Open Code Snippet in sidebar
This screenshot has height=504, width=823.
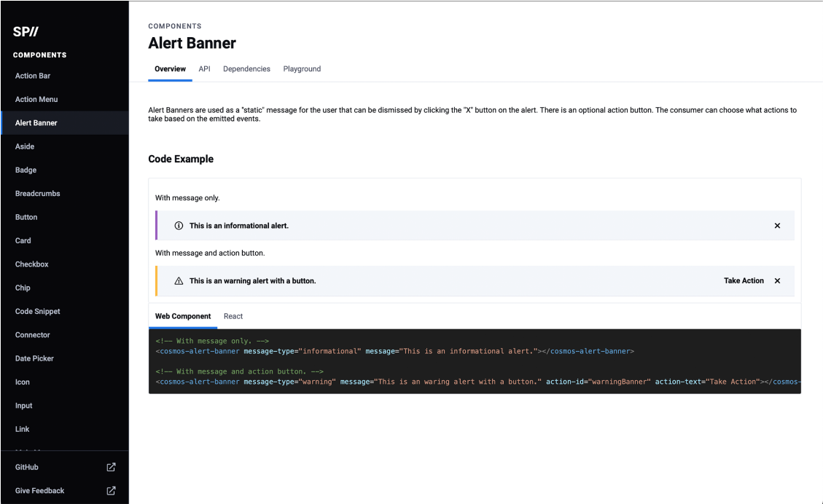pos(38,311)
